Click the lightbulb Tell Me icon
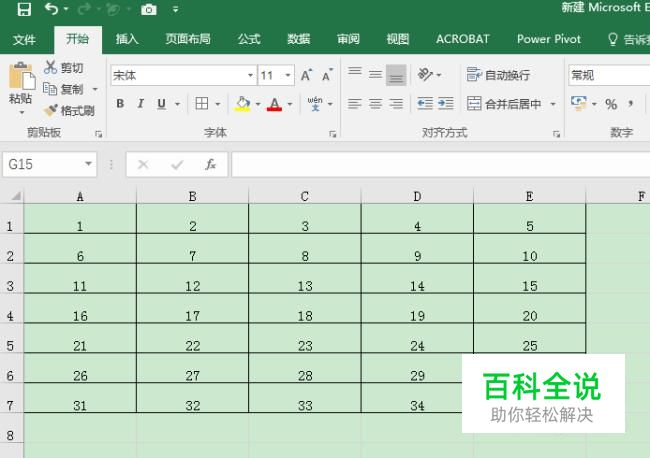The width and height of the screenshot is (650, 458). [x=613, y=39]
